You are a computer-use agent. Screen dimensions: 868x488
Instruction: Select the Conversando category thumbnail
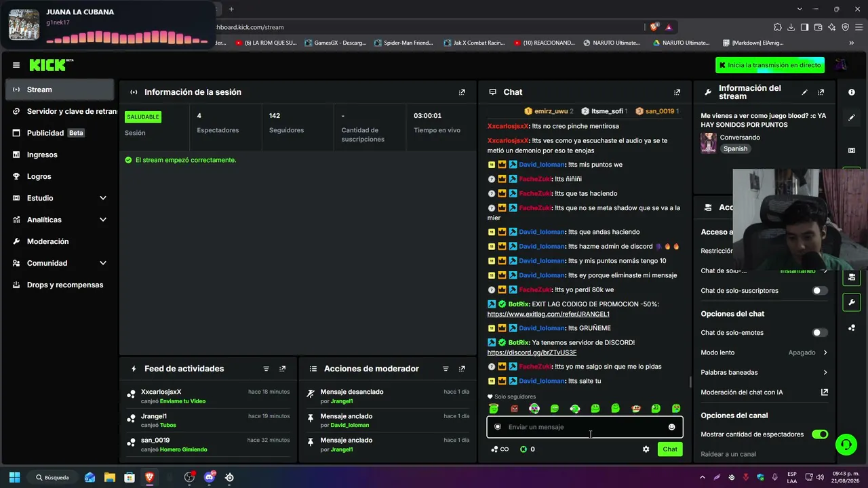coord(709,143)
